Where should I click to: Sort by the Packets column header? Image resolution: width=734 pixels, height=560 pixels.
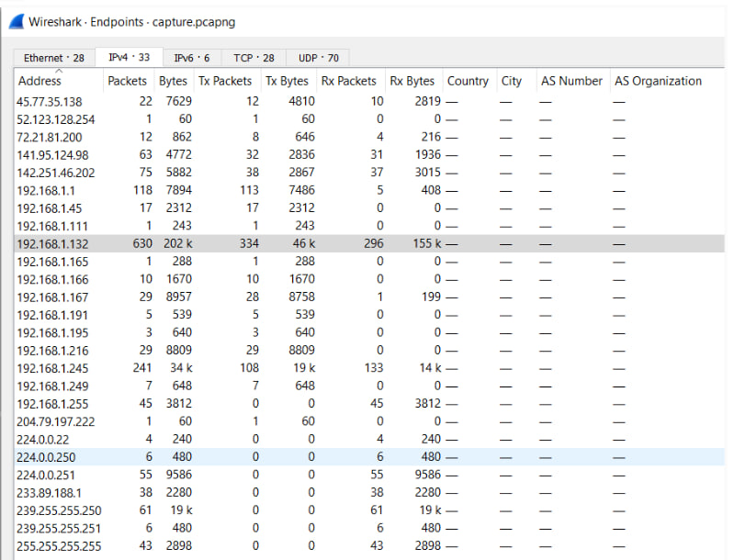(x=128, y=81)
